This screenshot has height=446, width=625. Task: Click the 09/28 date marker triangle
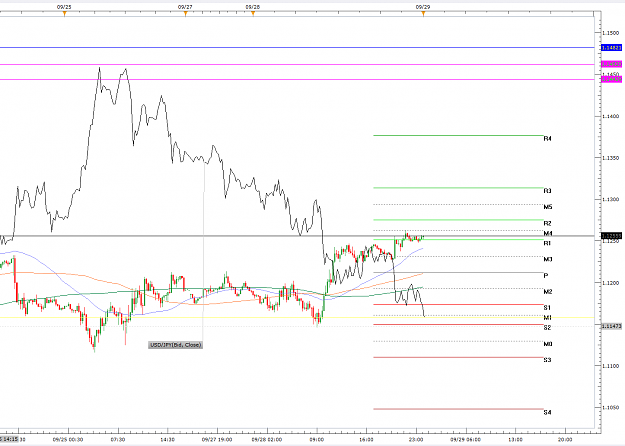coord(253,14)
